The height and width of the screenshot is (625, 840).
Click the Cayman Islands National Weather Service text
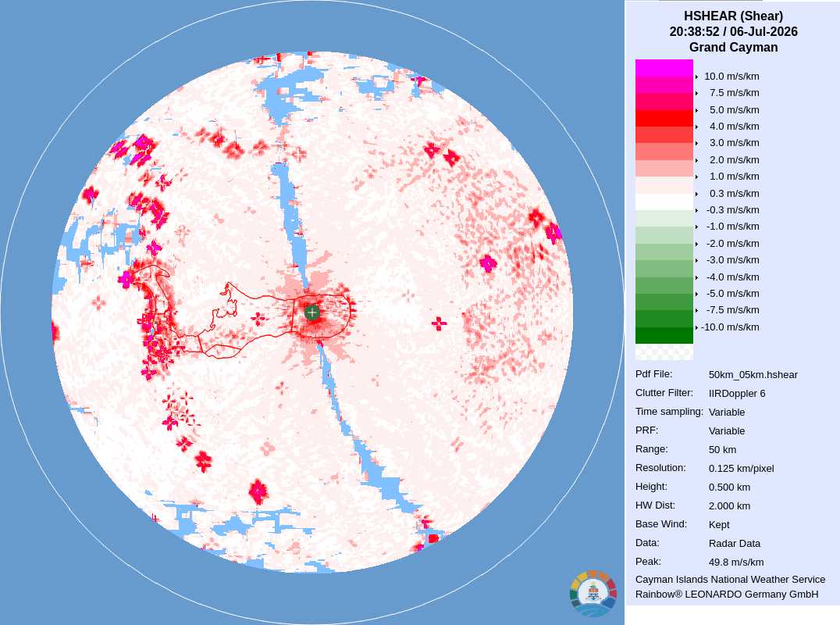[x=730, y=580]
